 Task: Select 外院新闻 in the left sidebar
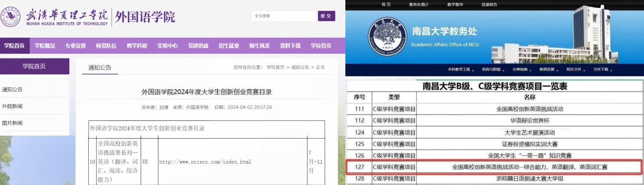pos(12,106)
